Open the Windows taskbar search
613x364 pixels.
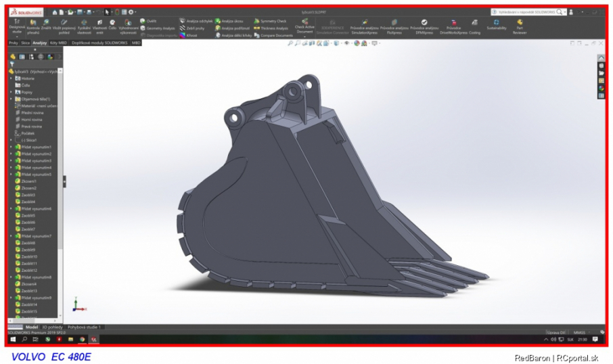click(x=24, y=340)
